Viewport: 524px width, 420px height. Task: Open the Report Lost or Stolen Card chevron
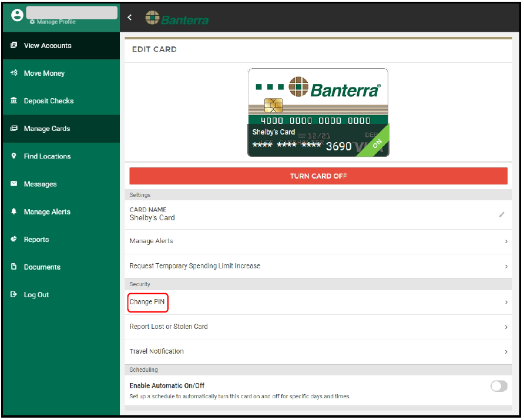pyautogui.click(x=506, y=327)
